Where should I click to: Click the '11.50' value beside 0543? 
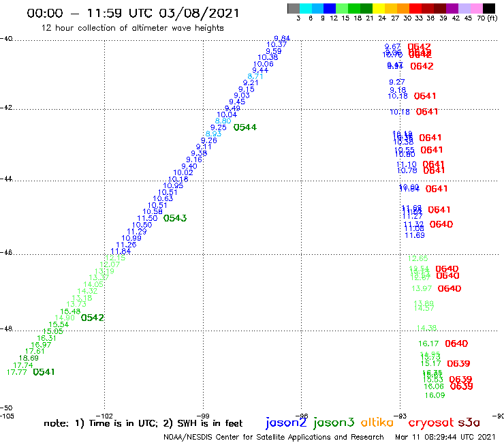click(147, 218)
